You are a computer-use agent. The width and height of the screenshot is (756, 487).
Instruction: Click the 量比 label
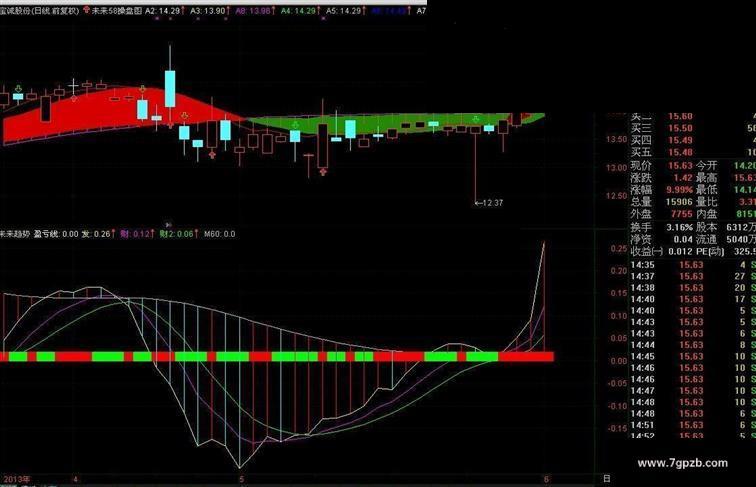coord(706,202)
